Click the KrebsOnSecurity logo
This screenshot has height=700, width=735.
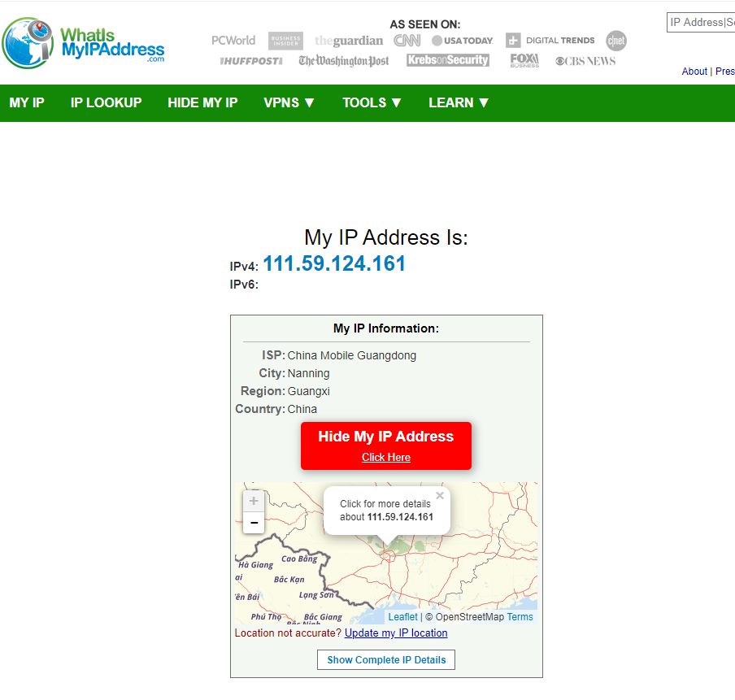click(448, 60)
